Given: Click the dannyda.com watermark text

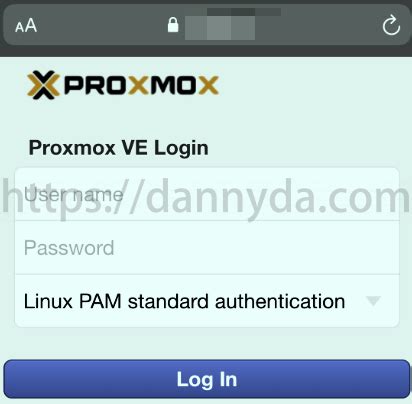Looking at the screenshot, I should click(x=206, y=198).
